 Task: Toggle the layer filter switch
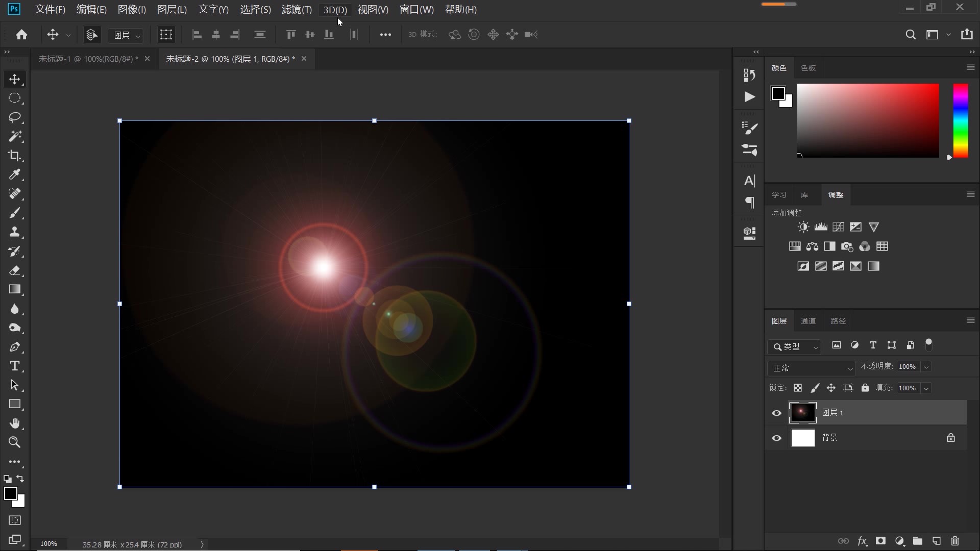coord(928,345)
